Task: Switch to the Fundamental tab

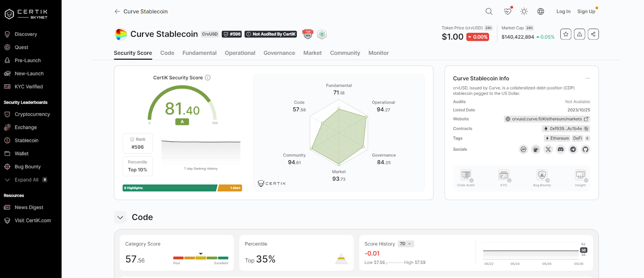Action: pos(199,53)
